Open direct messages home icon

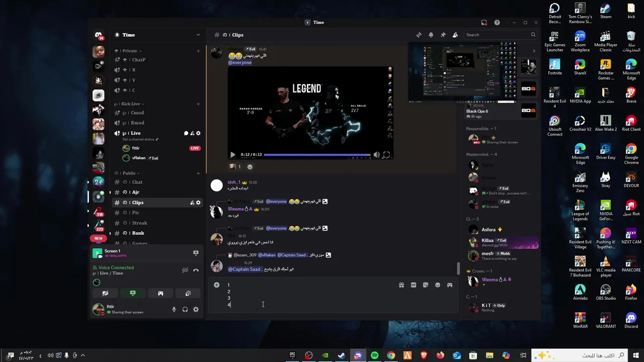tap(99, 35)
